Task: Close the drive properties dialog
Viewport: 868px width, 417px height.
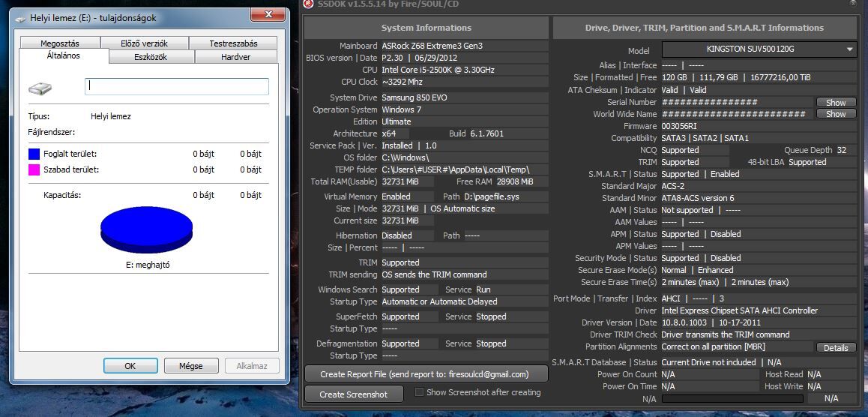Action: [x=268, y=13]
